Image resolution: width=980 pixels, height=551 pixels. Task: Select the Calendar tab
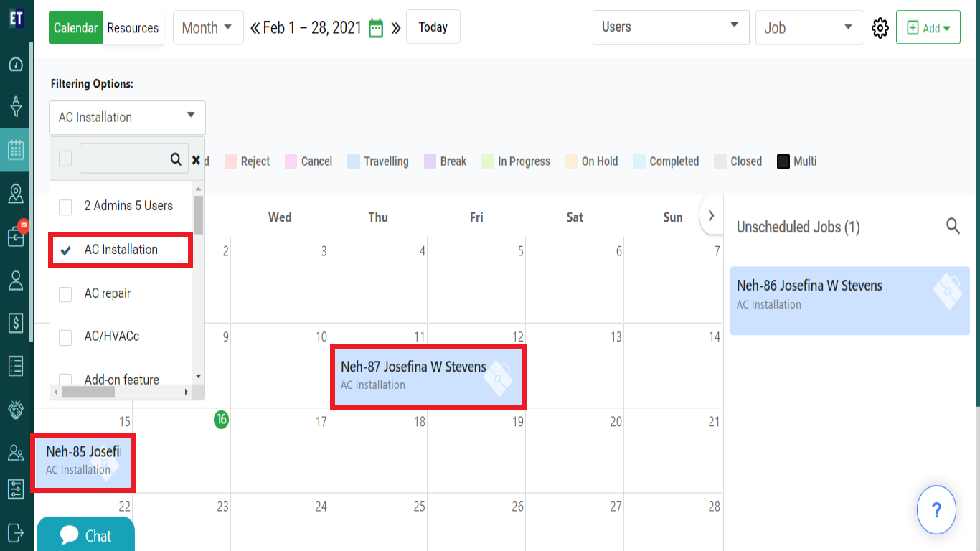click(x=75, y=28)
